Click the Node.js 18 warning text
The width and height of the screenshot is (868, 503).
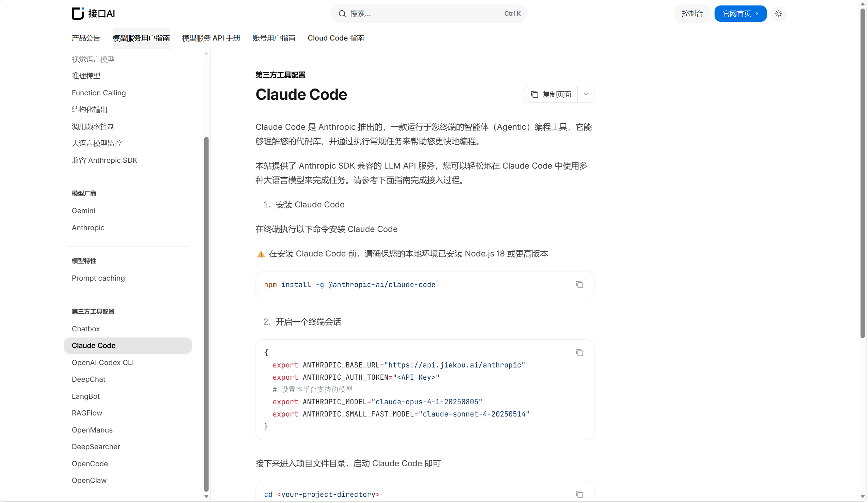click(x=409, y=254)
